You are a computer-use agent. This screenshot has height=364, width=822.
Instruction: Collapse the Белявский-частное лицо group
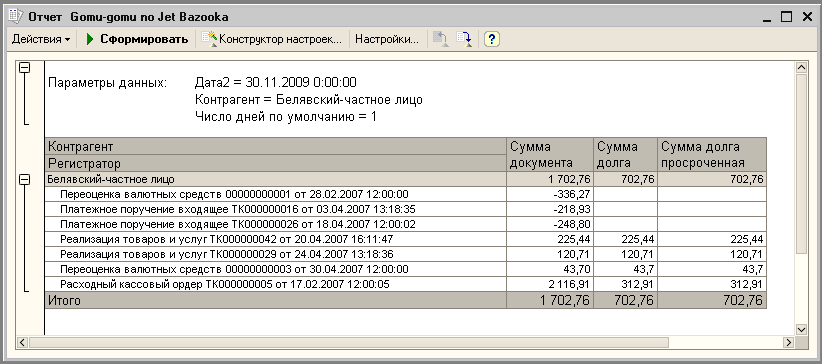pyautogui.click(x=24, y=179)
